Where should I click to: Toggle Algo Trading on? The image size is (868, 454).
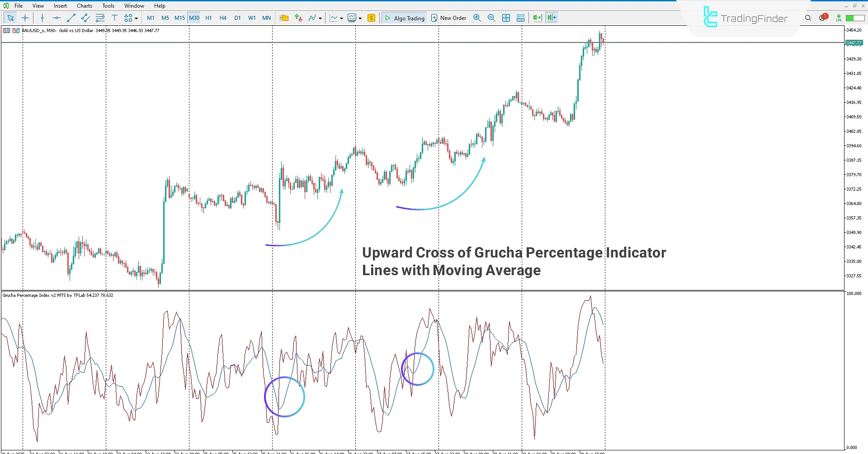404,18
